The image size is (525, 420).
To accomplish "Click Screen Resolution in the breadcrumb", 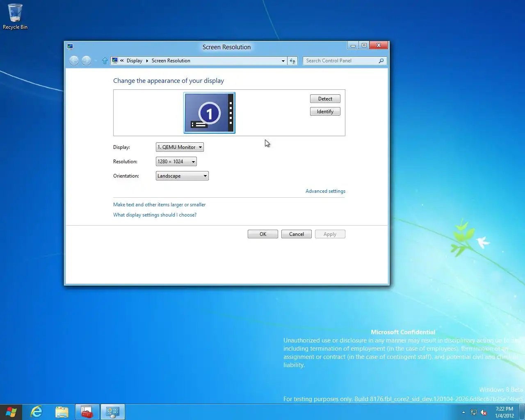I will pos(171,61).
